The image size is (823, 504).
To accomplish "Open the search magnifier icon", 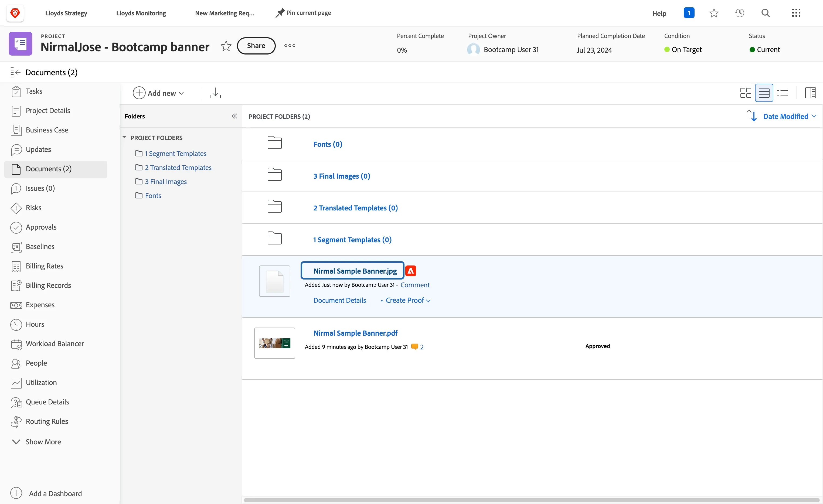I will click(766, 13).
